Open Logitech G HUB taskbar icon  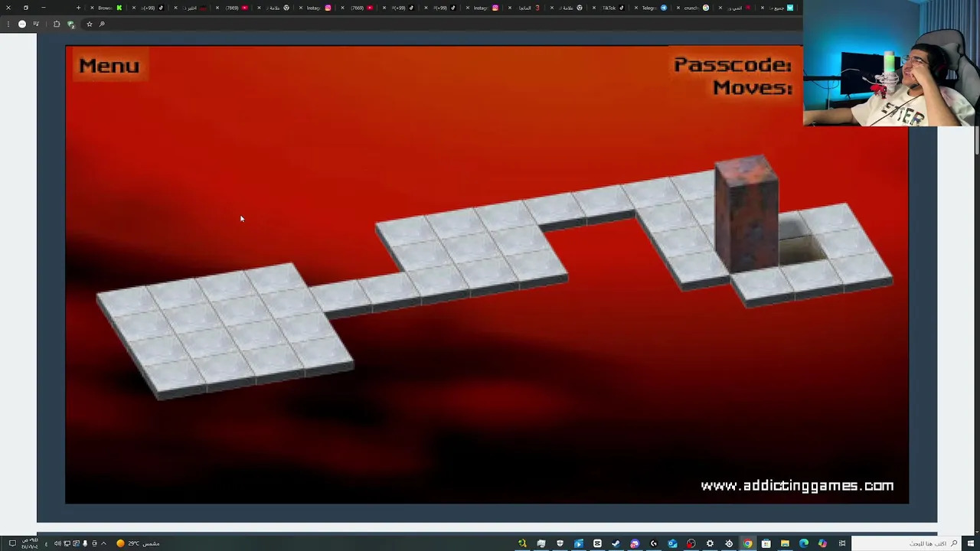coord(653,543)
